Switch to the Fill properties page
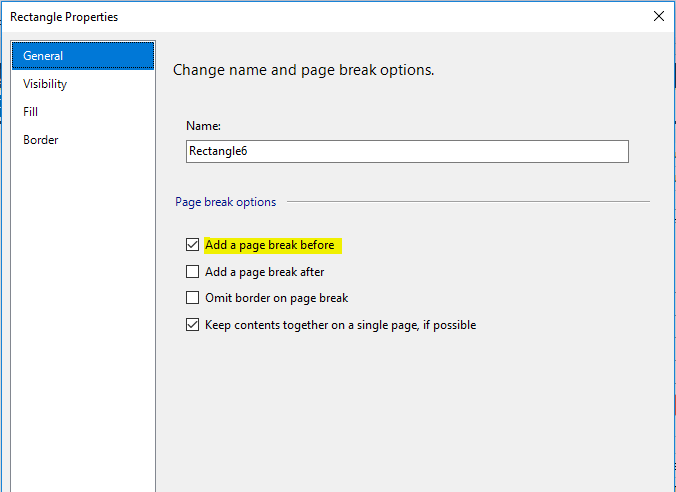The width and height of the screenshot is (676, 492). [x=31, y=112]
